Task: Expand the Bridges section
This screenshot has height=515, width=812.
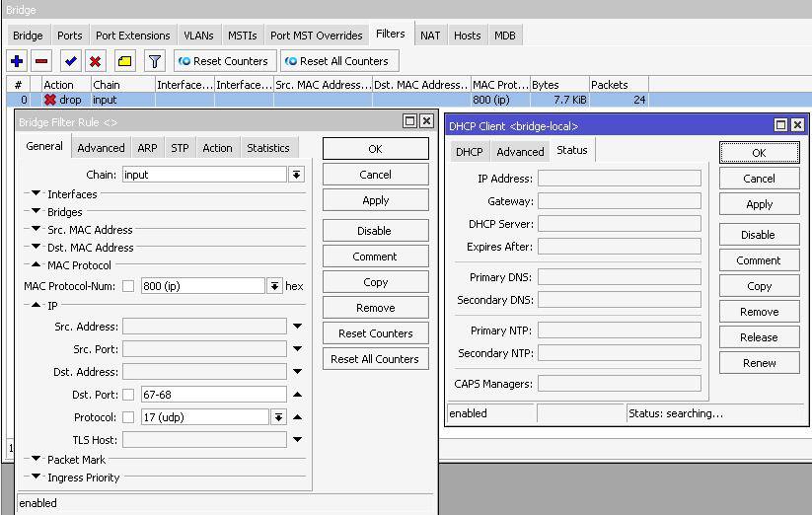Action: pyautogui.click(x=36, y=211)
